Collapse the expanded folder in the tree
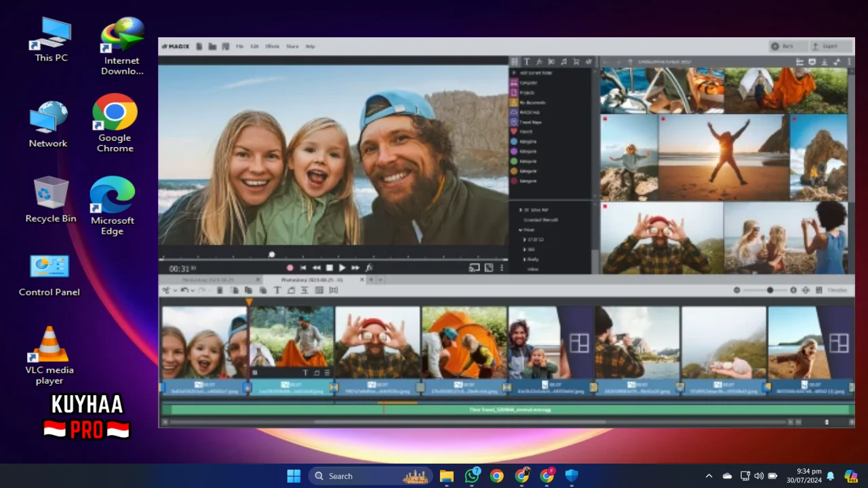The height and width of the screenshot is (488, 868). pos(520,230)
